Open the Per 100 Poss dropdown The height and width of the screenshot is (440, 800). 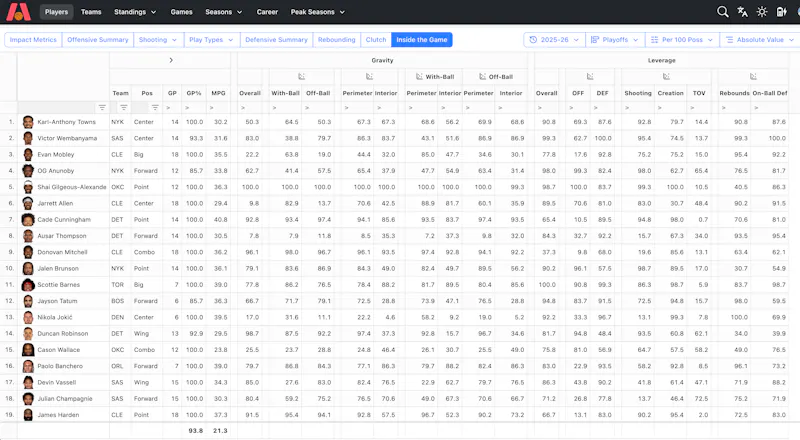[682, 40]
